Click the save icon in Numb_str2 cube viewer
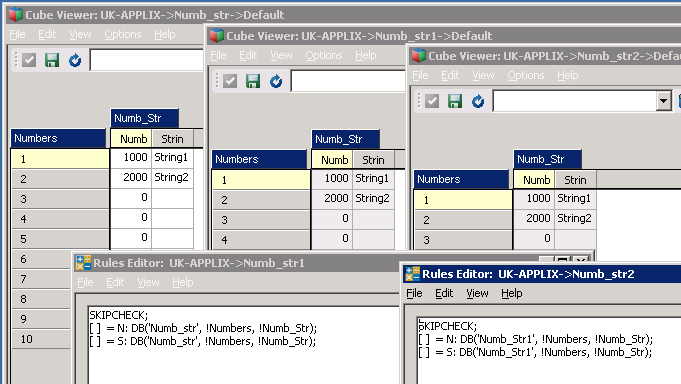The image size is (681, 384). [455, 101]
